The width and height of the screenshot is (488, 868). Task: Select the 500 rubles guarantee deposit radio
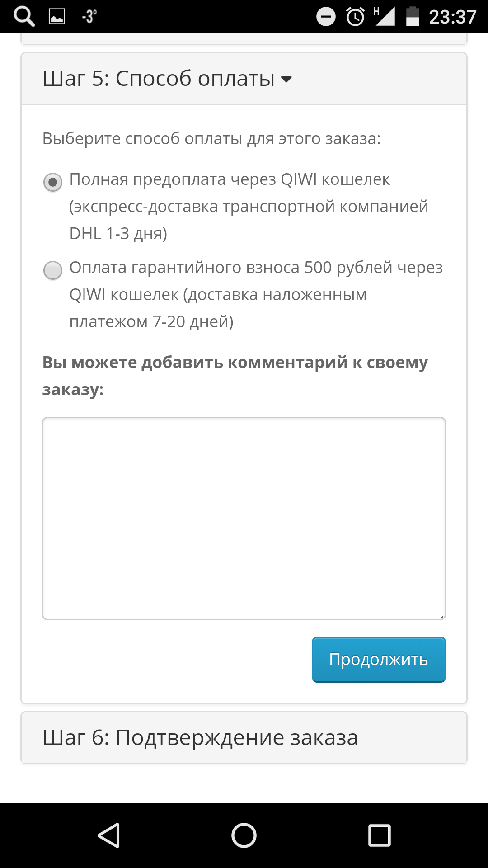(x=53, y=270)
